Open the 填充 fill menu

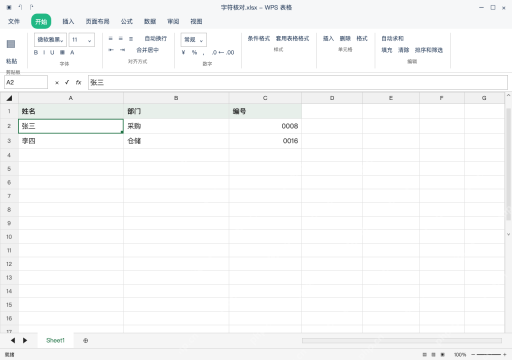387,50
